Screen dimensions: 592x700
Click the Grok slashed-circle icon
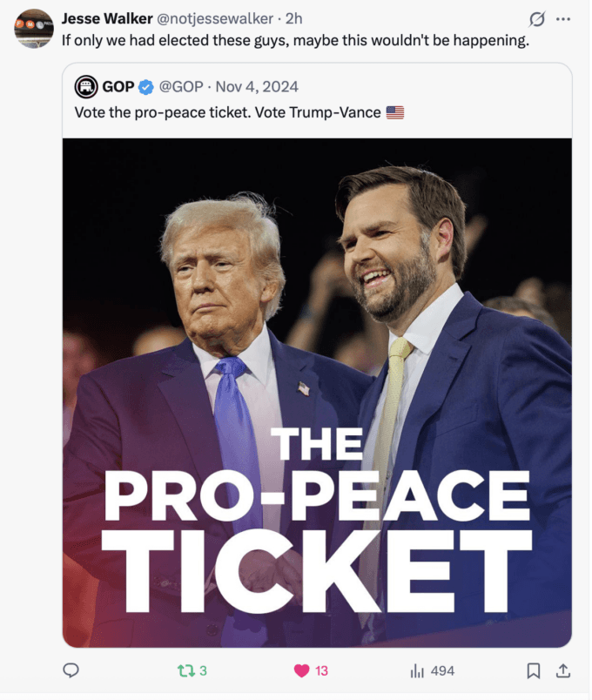coord(537,19)
